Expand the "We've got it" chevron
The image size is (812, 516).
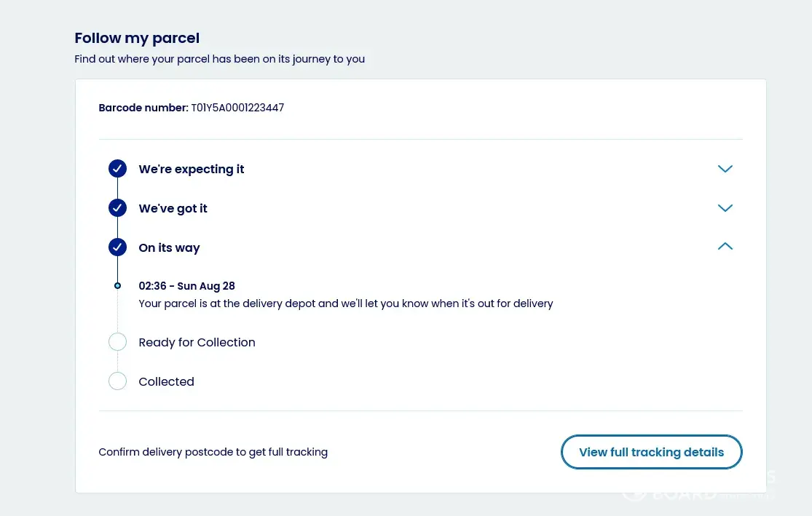click(x=725, y=208)
